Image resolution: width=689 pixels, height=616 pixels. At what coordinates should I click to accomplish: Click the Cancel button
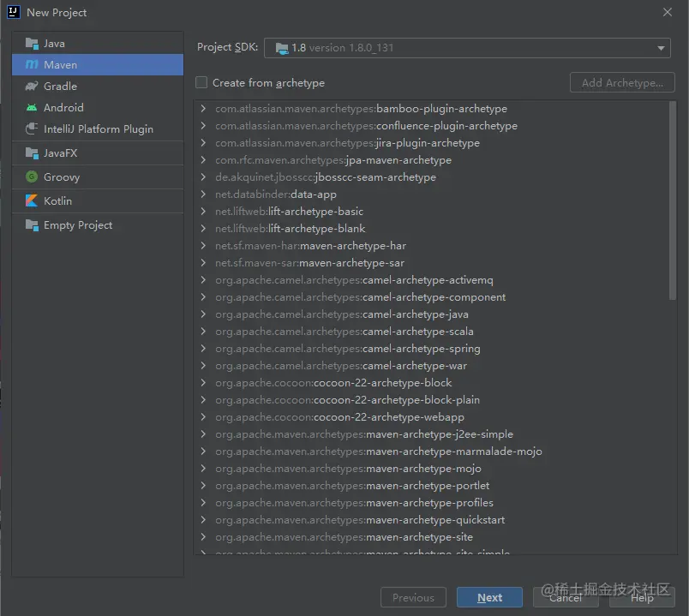pyautogui.click(x=566, y=597)
